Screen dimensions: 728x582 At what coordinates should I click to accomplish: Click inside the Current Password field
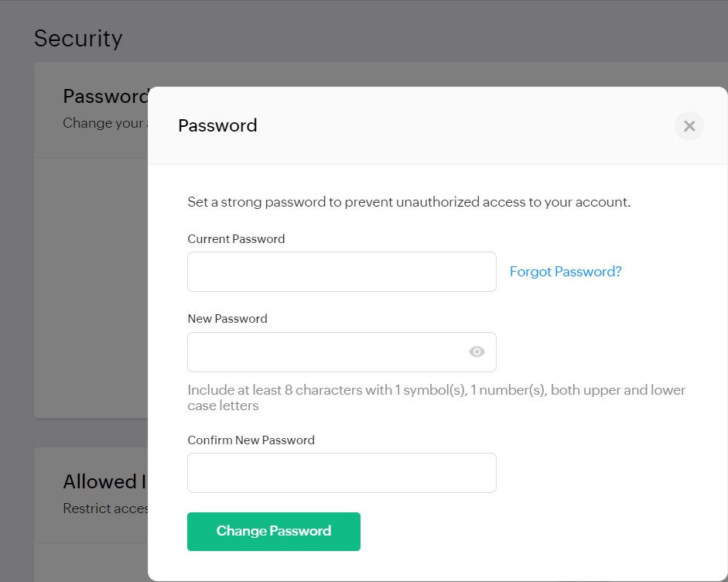pyautogui.click(x=341, y=272)
